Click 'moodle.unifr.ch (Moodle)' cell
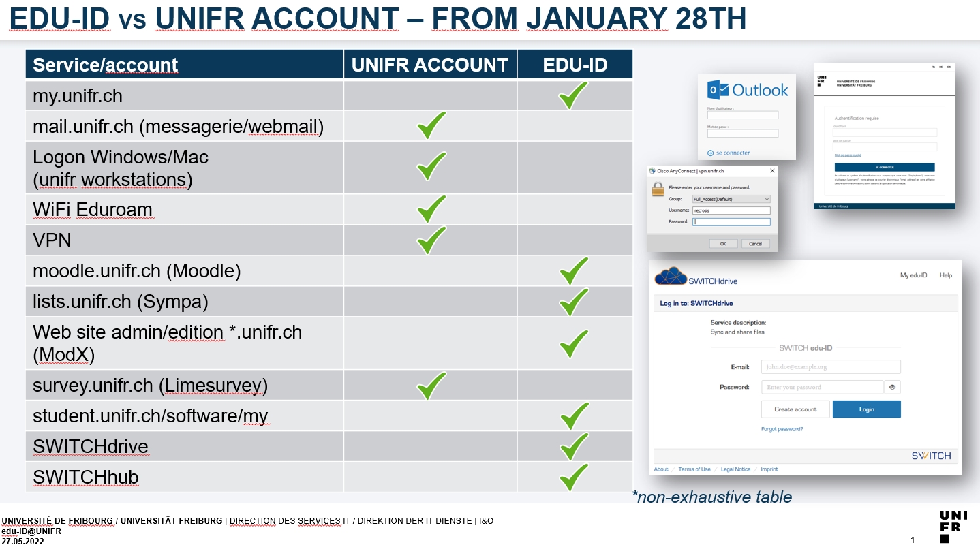Viewport: 980px width, 549px height. (185, 270)
